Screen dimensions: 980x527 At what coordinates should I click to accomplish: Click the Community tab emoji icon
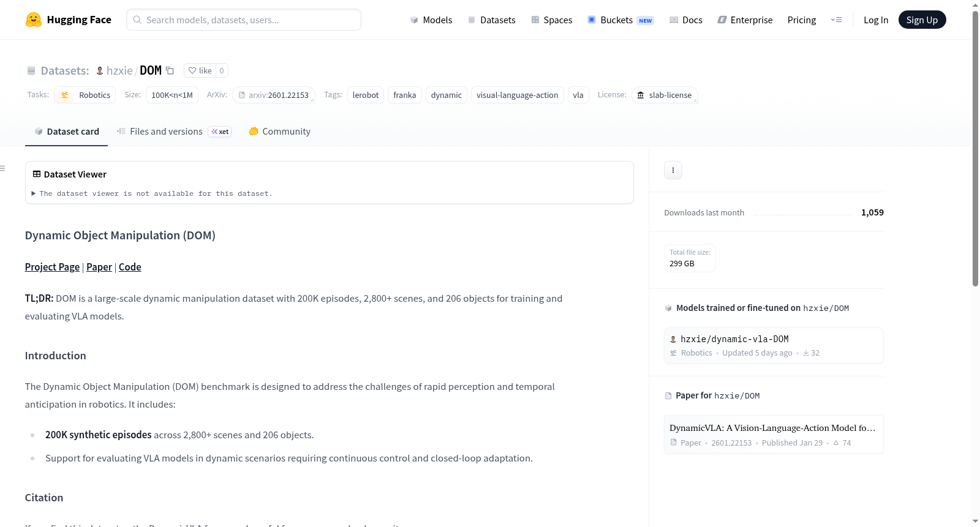pyautogui.click(x=254, y=132)
